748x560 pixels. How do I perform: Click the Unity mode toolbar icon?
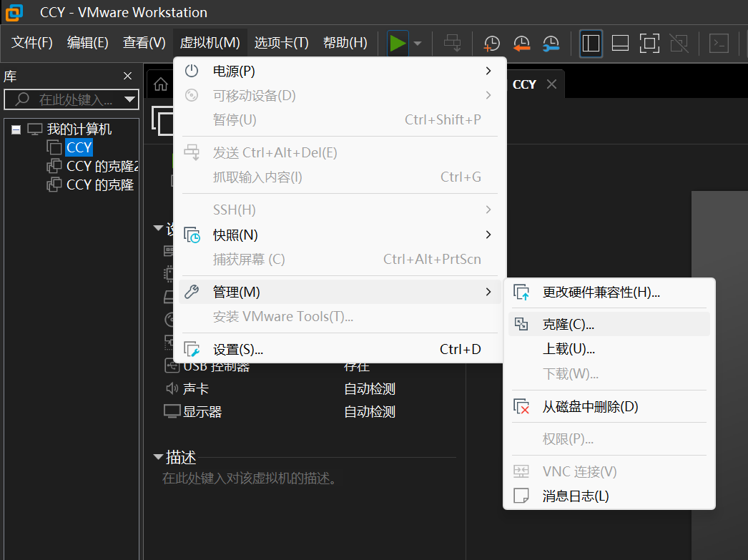(x=679, y=44)
